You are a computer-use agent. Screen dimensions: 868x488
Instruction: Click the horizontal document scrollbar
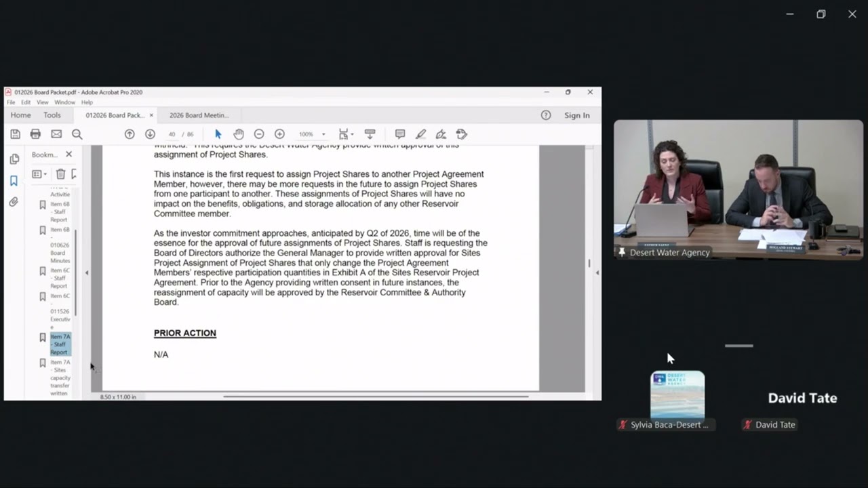click(376, 396)
